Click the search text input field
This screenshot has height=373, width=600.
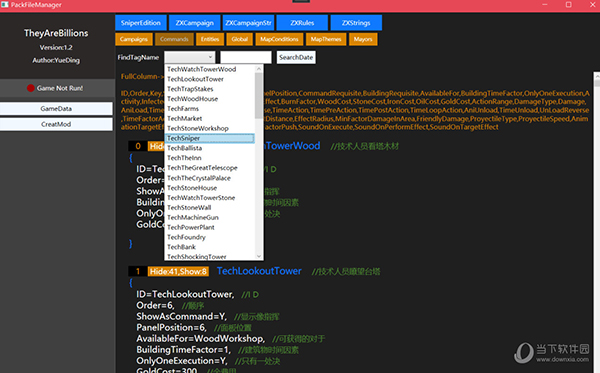pos(246,57)
